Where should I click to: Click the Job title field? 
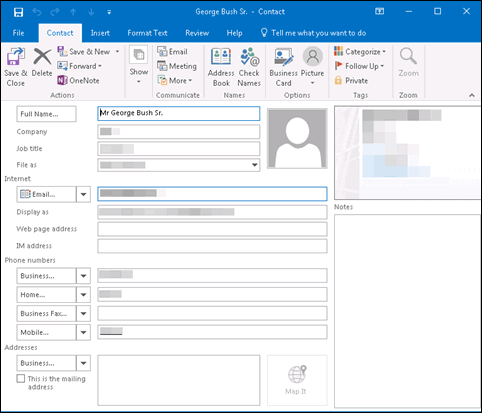179,149
